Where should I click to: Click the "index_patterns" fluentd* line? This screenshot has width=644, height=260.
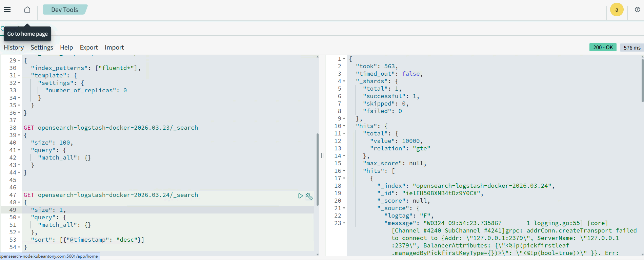(x=86, y=68)
